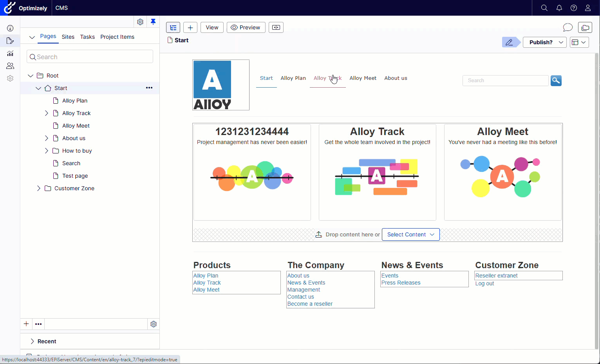
Task: Open reports chart icon in left sidebar
Action: click(10, 53)
